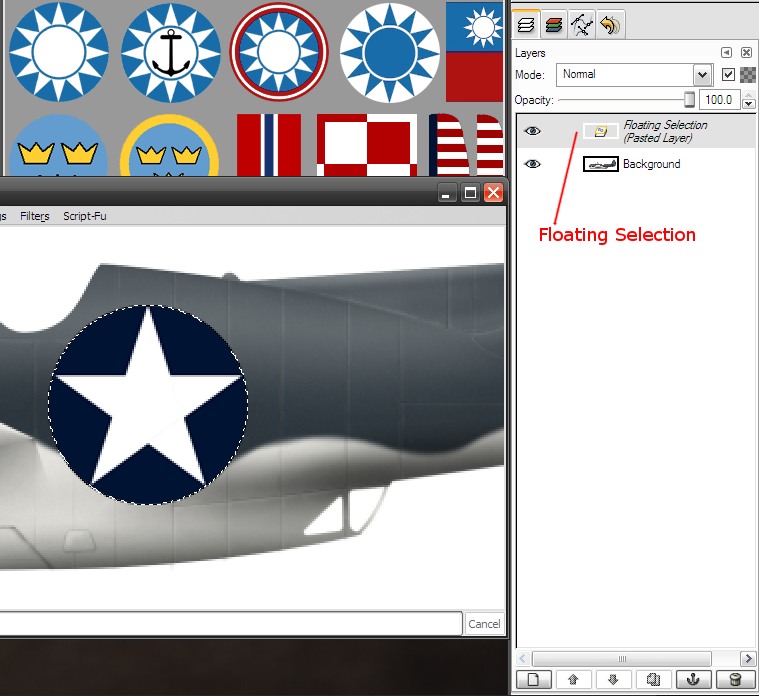759x696 pixels.
Task: Select the Floating Selection (Pasted Layer) row text
Action: [x=665, y=131]
